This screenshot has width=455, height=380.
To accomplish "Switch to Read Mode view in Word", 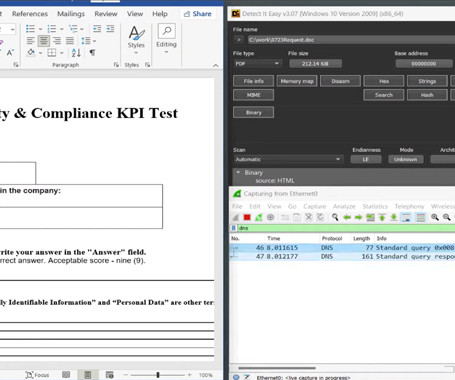I will [x=66, y=375].
